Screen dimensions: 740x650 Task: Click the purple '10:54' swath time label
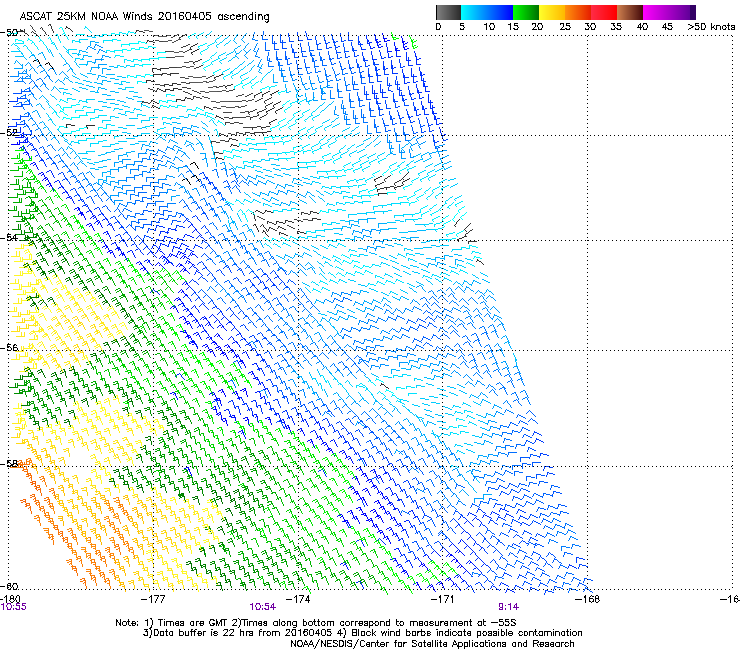pyautogui.click(x=262, y=607)
